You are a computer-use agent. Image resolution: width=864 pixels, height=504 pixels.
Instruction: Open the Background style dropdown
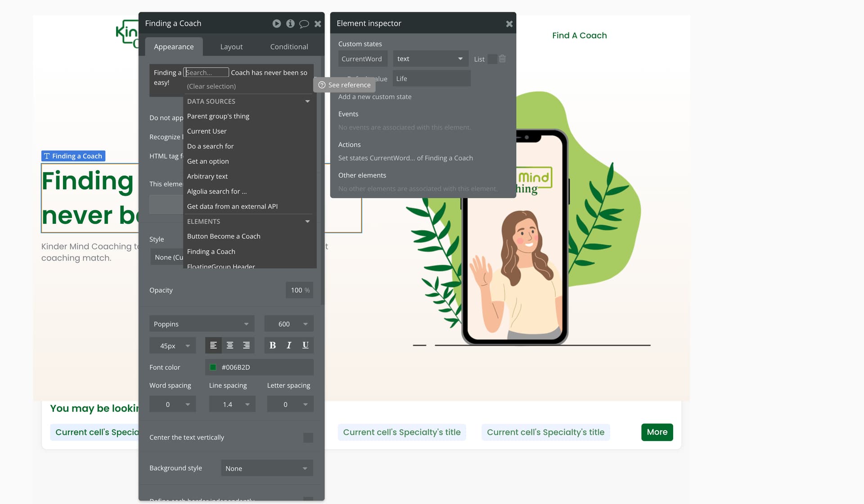coord(266,468)
